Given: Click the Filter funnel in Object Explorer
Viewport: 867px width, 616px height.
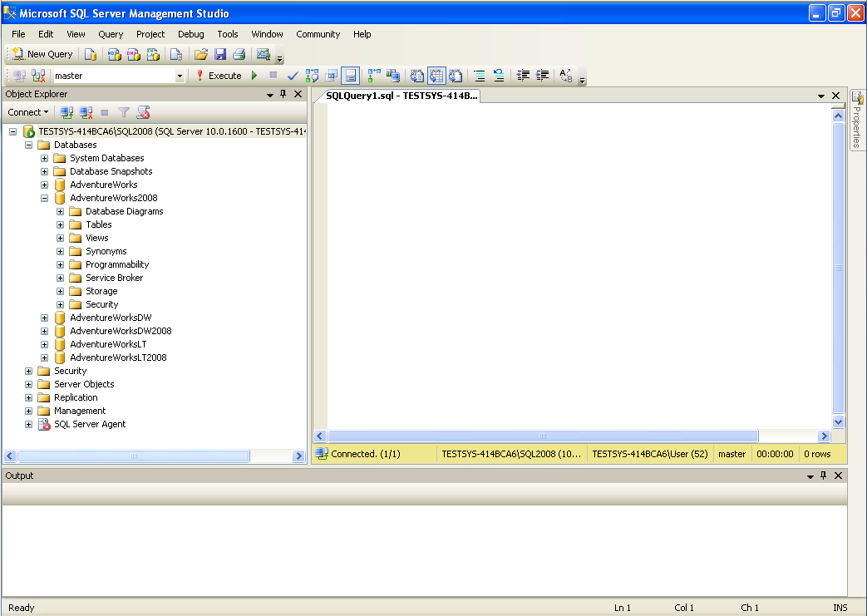Looking at the screenshot, I should pos(124,113).
